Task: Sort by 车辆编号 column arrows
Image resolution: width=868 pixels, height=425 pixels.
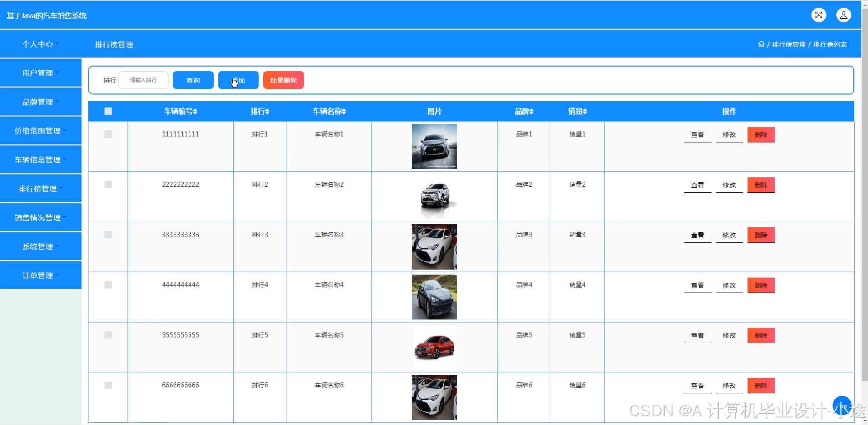Action: coord(195,111)
